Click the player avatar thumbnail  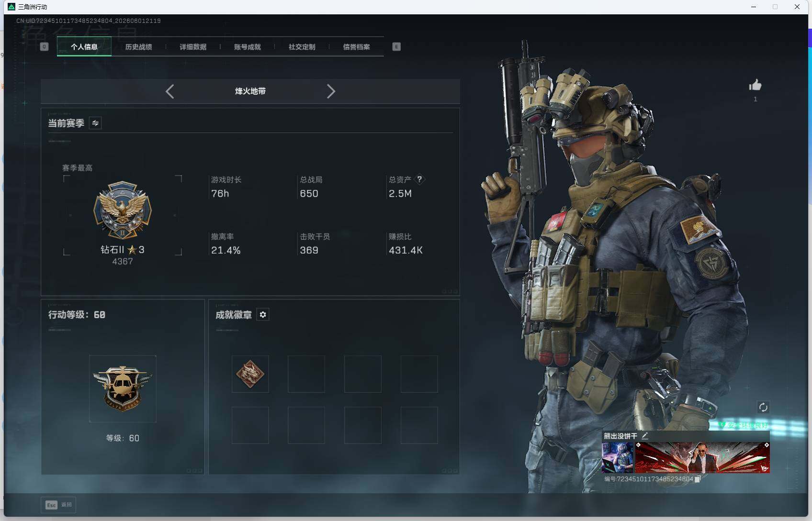point(618,457)
